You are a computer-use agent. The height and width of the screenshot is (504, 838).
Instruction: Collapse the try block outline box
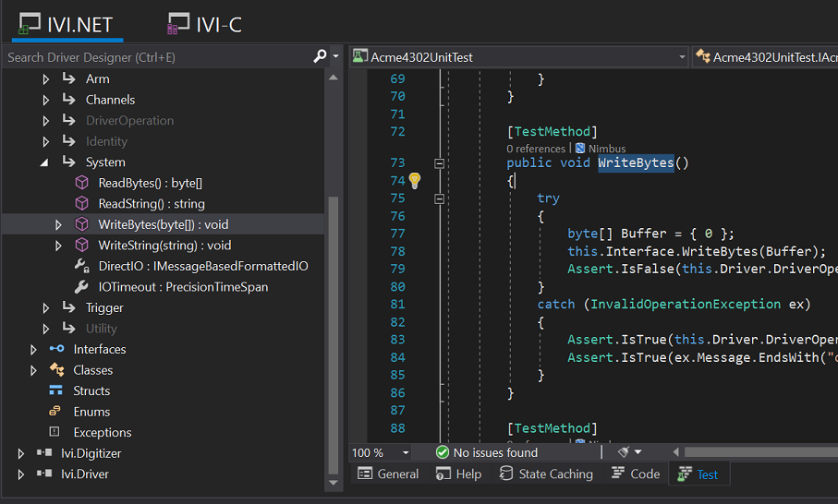click(x=439, y=199)
